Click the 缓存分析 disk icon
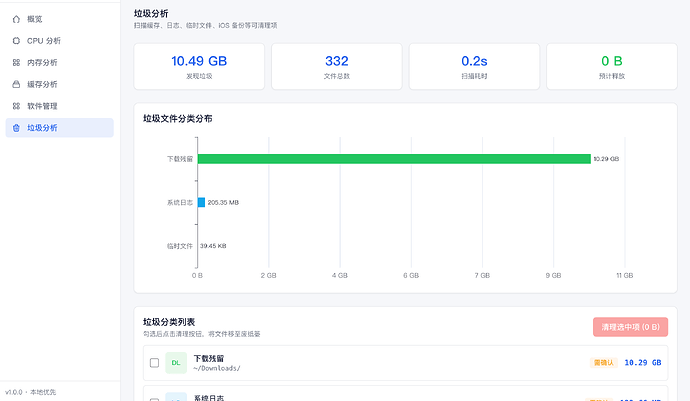 (x=16, y=84)
